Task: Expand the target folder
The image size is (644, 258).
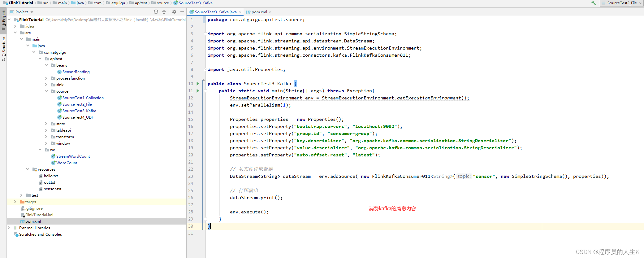Action: coord(15,202)
